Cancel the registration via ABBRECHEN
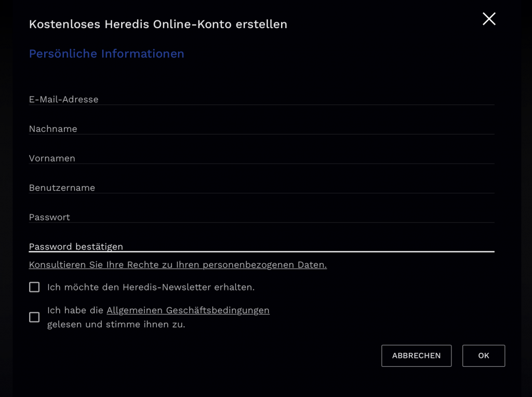 (416, 355)
